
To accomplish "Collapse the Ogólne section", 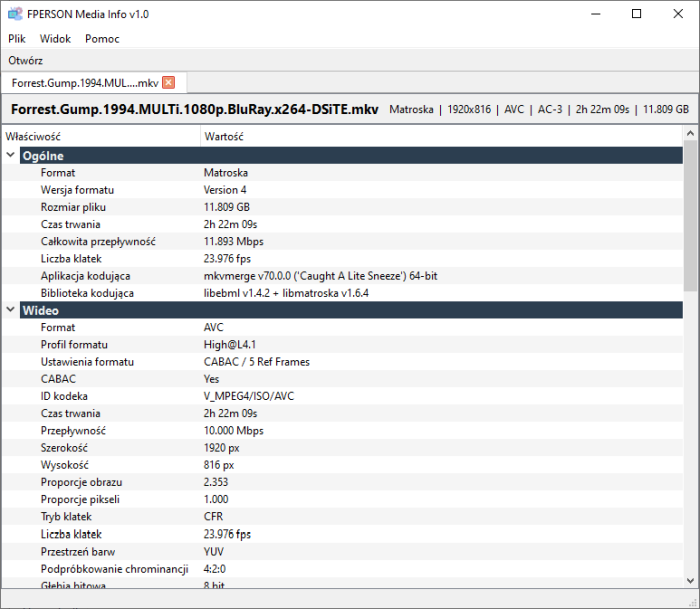I will pos(11,155).
